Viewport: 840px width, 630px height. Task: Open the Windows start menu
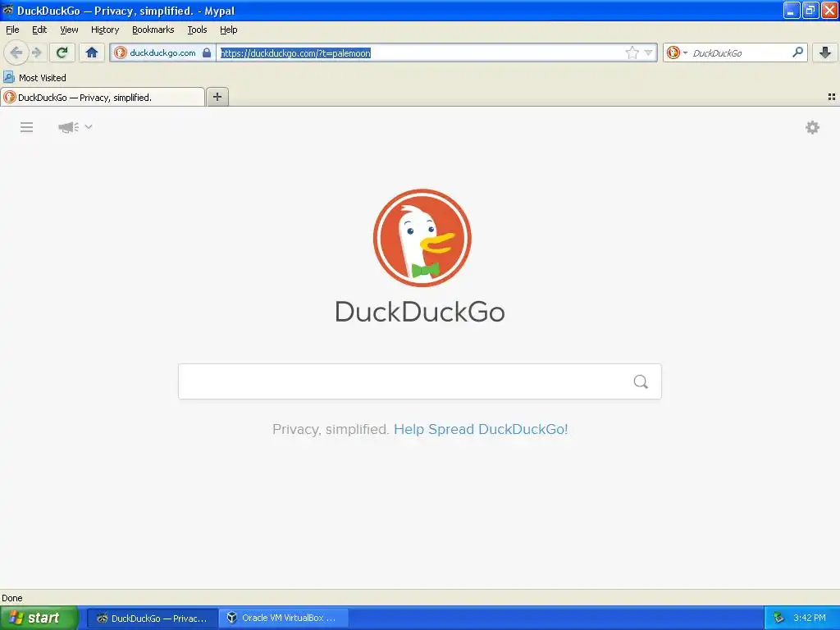39,618
